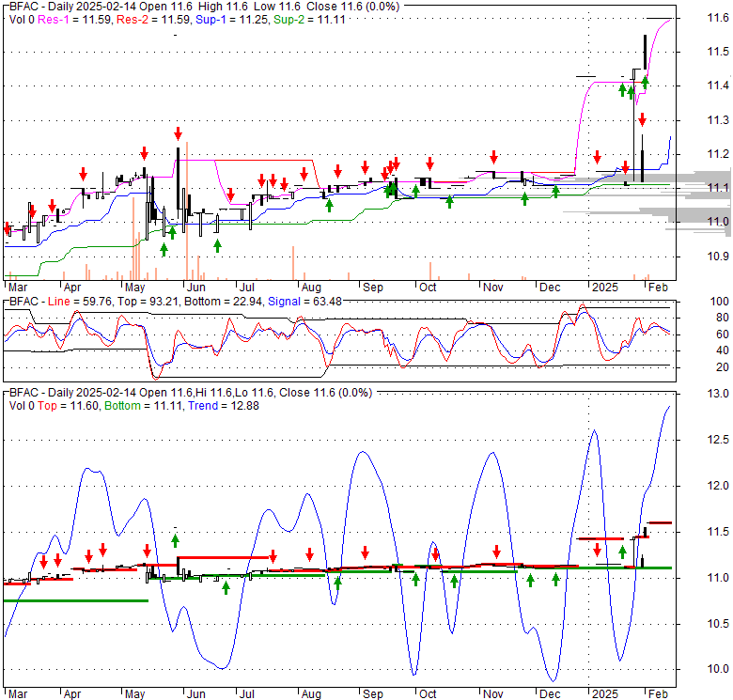Screen dimensions: 733x700
Task: Click the highest red down arrow in late May on price chart
Action: coord(177,132)
